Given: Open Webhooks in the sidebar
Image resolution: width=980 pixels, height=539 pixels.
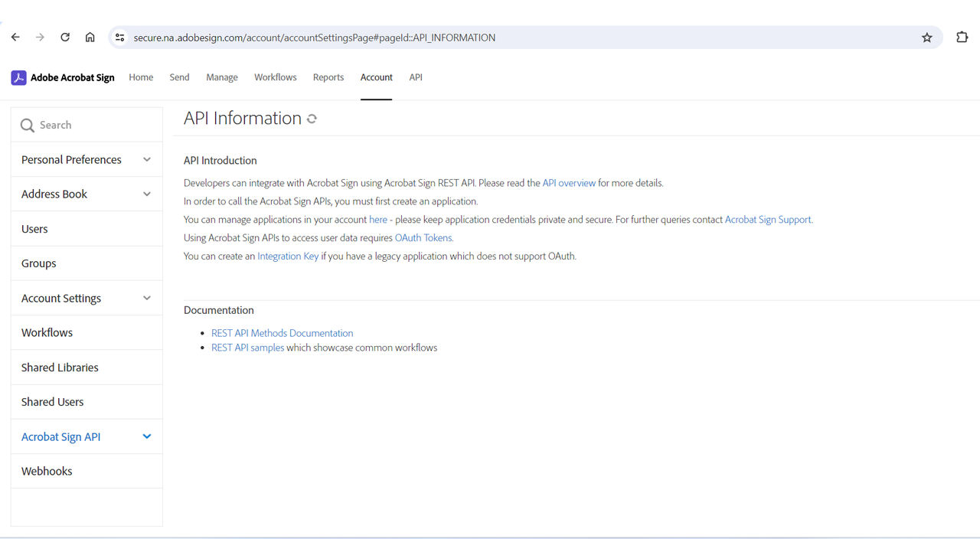Looking at the screenshot, I should pos(87,471).
